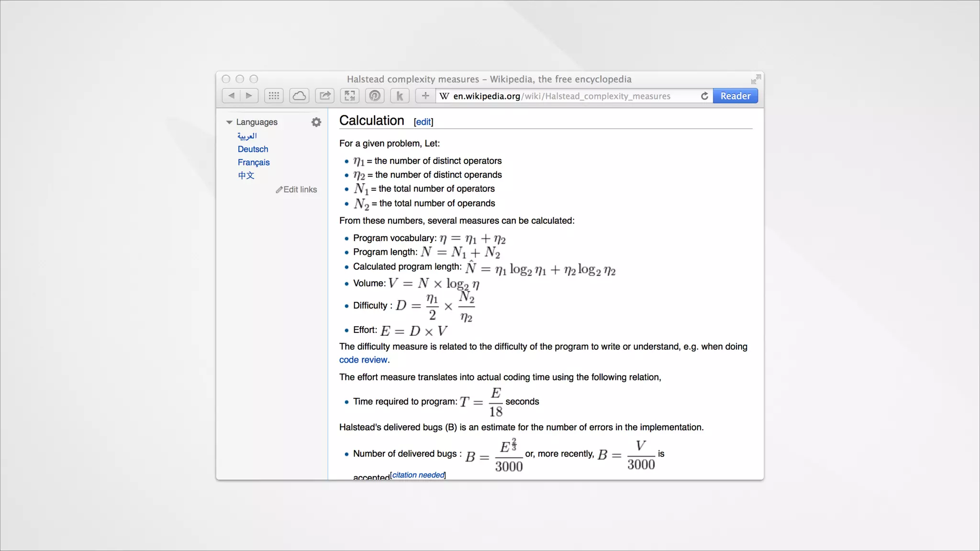Click 'Program vocabulary:' list item
The image size is (980, 551).
tap(429, 238)
